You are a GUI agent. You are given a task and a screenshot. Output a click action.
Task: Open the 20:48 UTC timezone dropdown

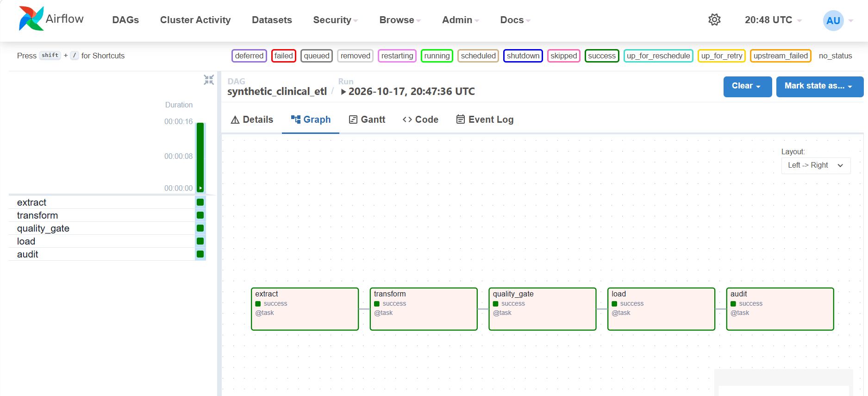[x=773, y=20]
